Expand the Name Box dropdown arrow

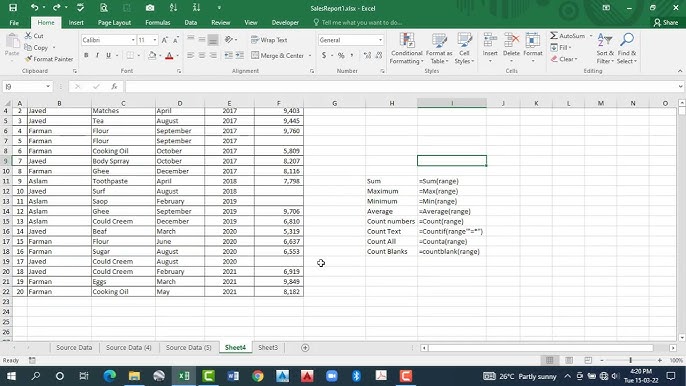pos(48,87)
